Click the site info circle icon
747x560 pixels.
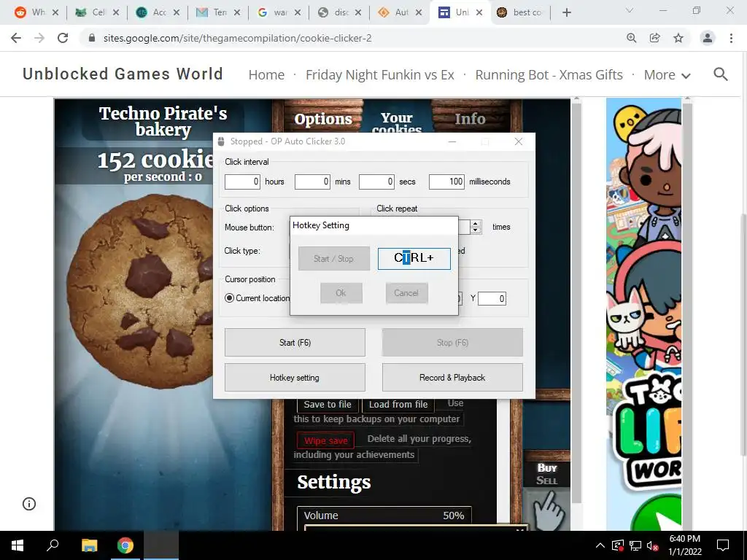coord(29,504)
